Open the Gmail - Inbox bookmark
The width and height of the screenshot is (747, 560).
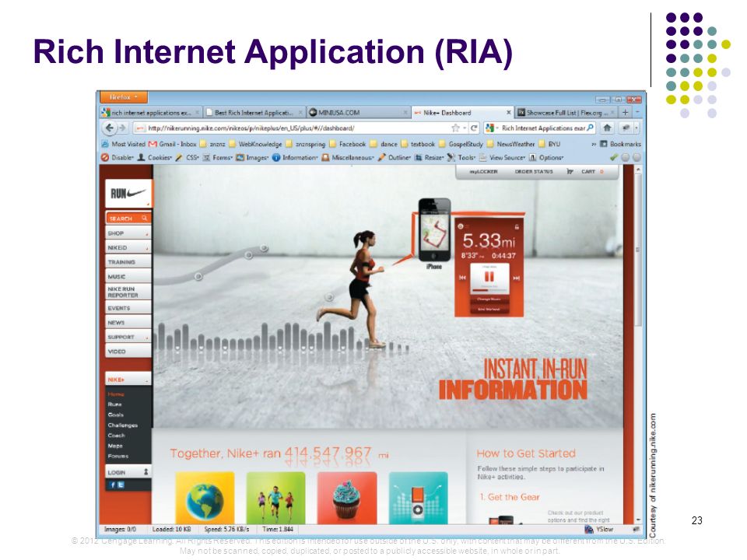[173, 144]
